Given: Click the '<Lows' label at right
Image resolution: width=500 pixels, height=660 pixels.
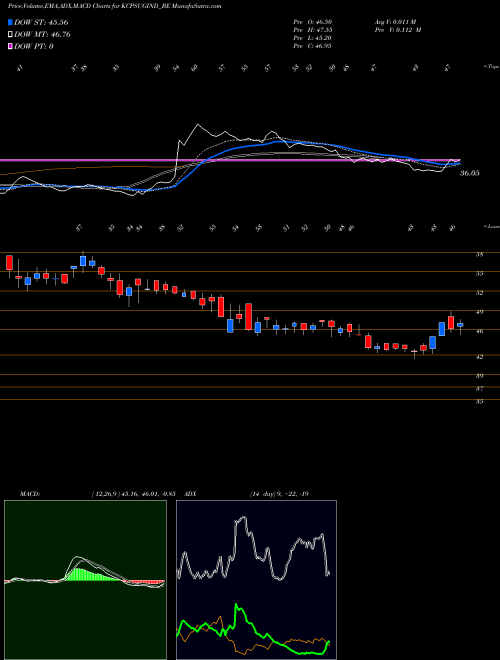Looking at the screenshot, I should [x=491, y=226].
